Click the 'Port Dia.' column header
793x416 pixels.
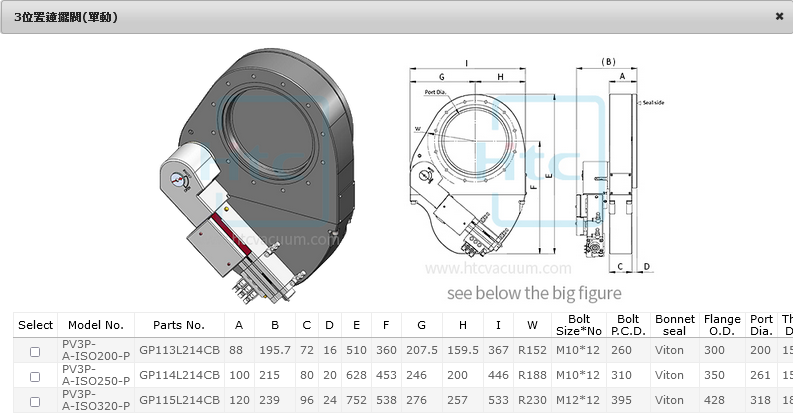(x=761, y=325)
